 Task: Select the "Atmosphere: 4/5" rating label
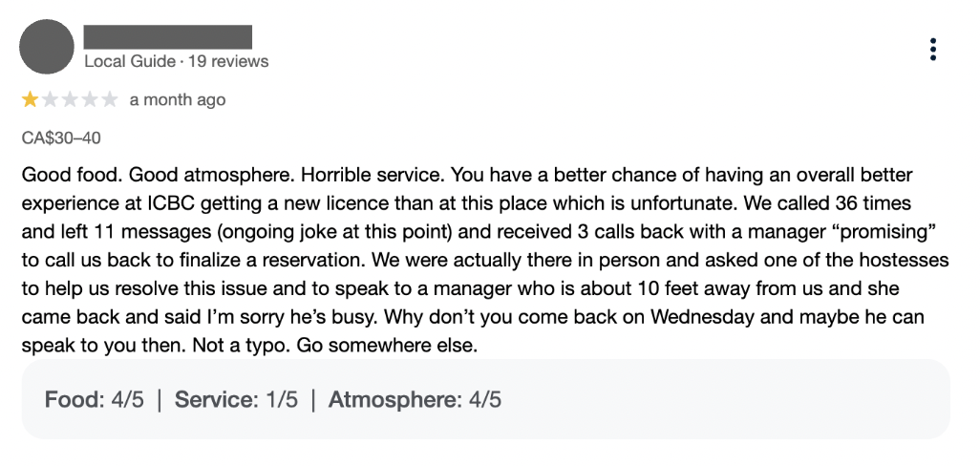(415, 399)
